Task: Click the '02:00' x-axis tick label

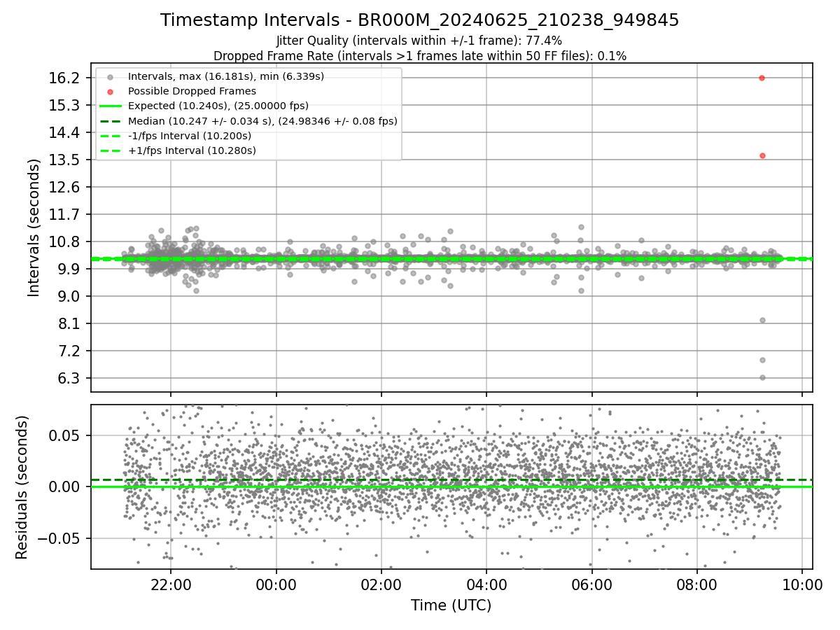Action: (x=381, y=584)
